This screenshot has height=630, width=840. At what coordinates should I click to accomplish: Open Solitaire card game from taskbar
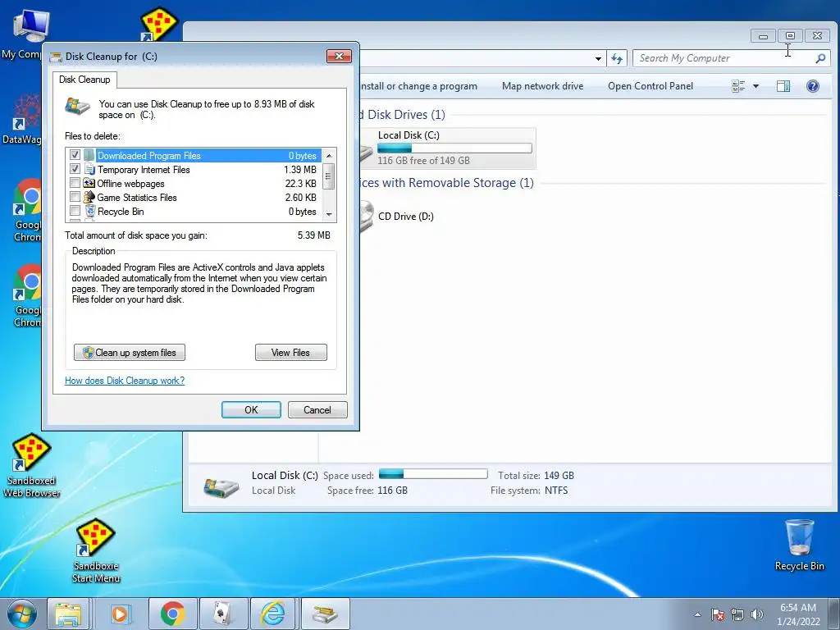click(223, 614)
